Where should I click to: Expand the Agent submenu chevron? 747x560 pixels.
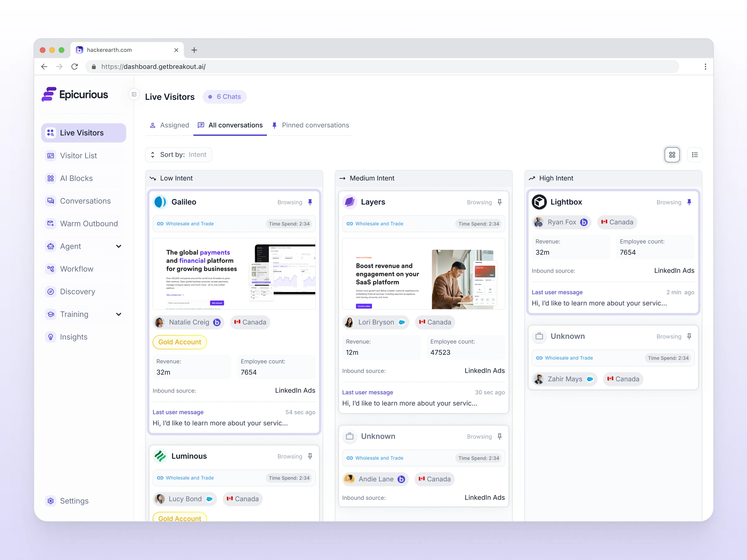(119, 246)
